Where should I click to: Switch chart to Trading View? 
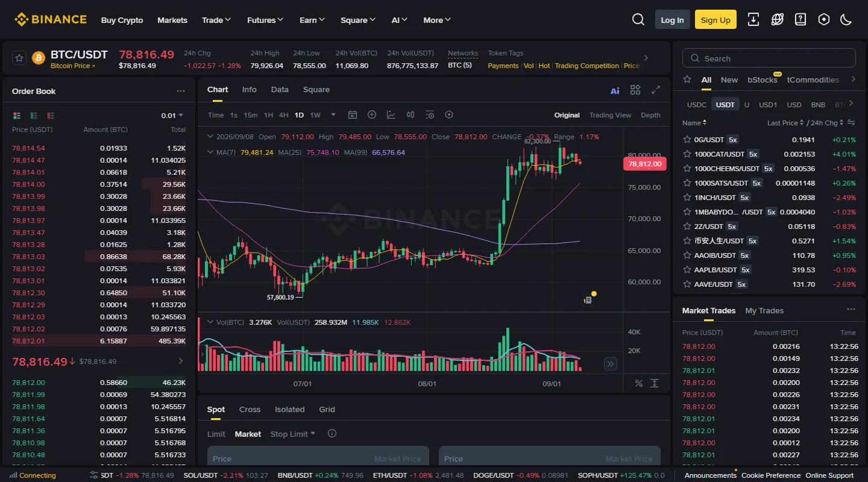click(610, 115)
